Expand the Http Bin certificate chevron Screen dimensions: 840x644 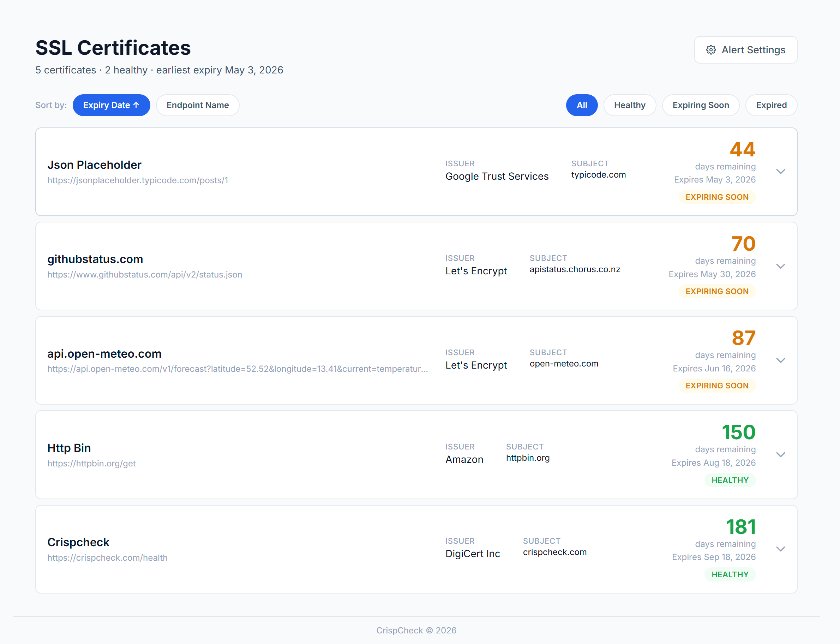point(781,455)
